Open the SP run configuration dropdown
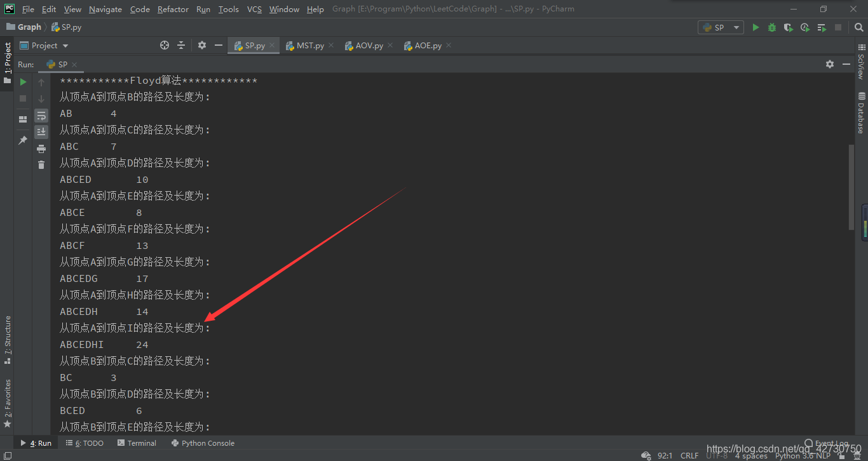This screenshot has width=868, height=461. pos(721,27)
